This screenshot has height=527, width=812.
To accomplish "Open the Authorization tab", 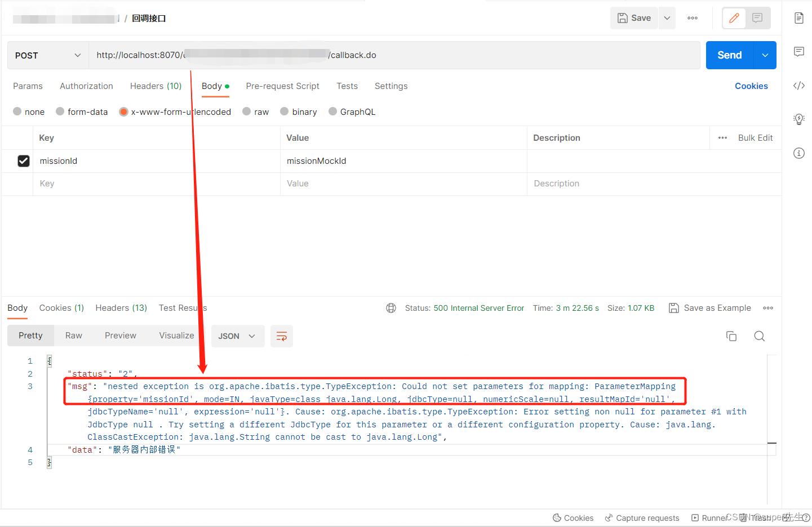I will (86, 86).
